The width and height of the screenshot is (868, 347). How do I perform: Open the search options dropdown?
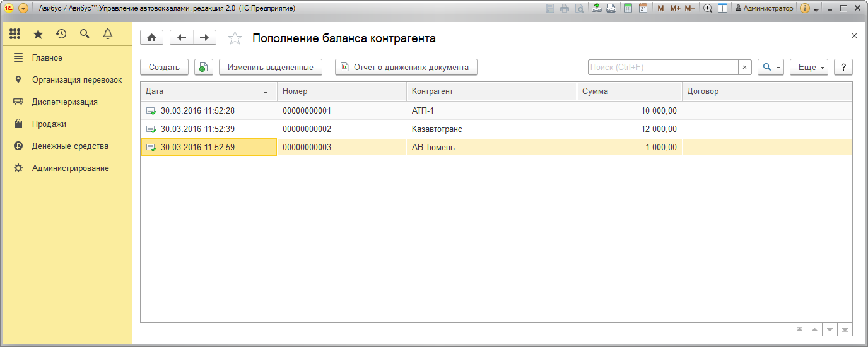coord(771,68)
